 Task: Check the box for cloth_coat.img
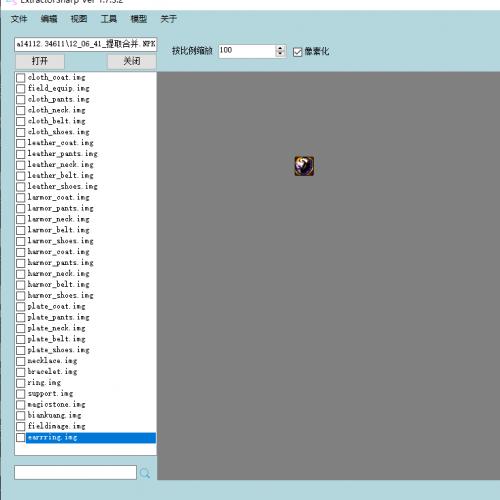21,78
